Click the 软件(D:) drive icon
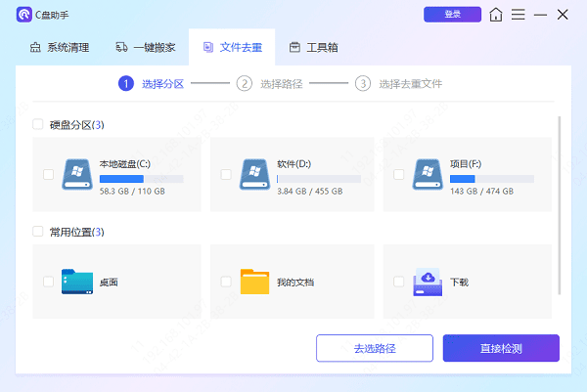 click(x=253, y=175)
